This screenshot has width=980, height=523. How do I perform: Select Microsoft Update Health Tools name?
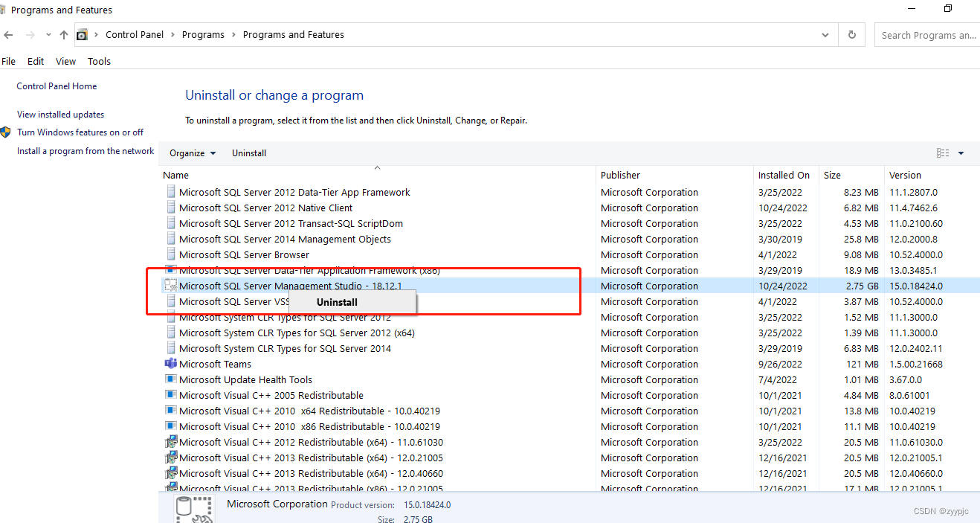point(246,379)
